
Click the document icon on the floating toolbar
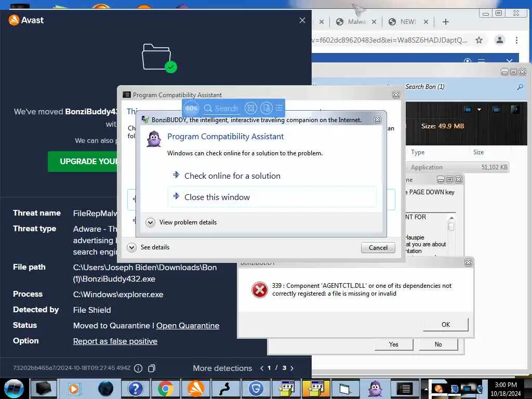click(267, 108)
